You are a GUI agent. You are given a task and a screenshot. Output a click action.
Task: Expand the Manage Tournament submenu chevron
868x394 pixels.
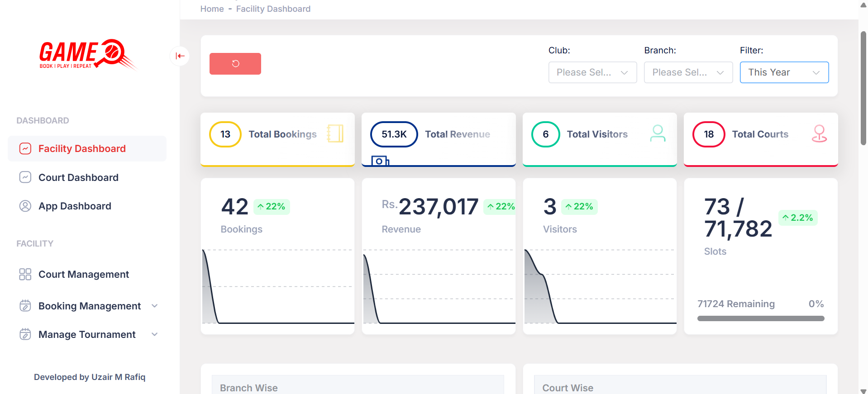(155, 334)
